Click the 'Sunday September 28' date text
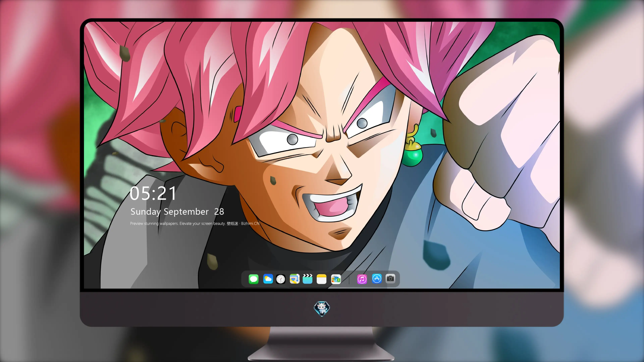 [177, 212]
